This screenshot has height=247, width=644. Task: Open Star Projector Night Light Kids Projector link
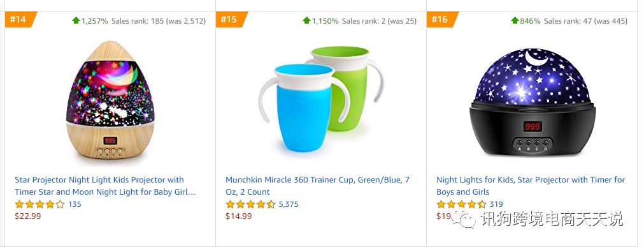click(105, 186)
